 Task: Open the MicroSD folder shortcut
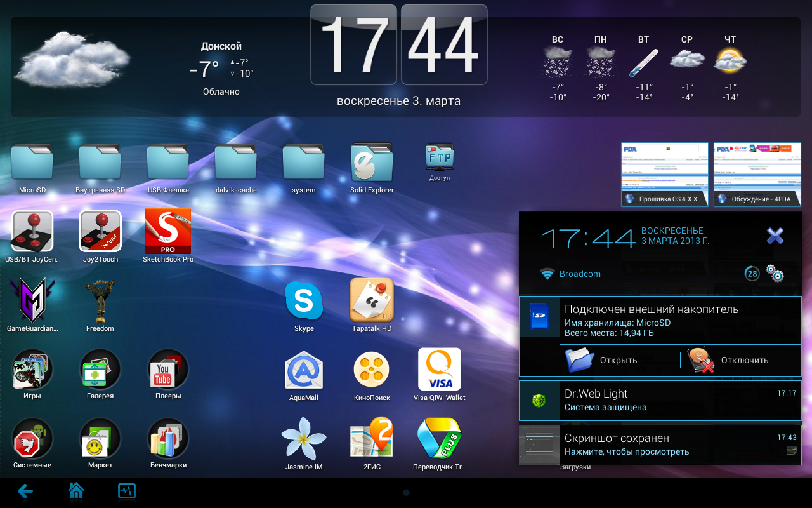click(32, 163)
